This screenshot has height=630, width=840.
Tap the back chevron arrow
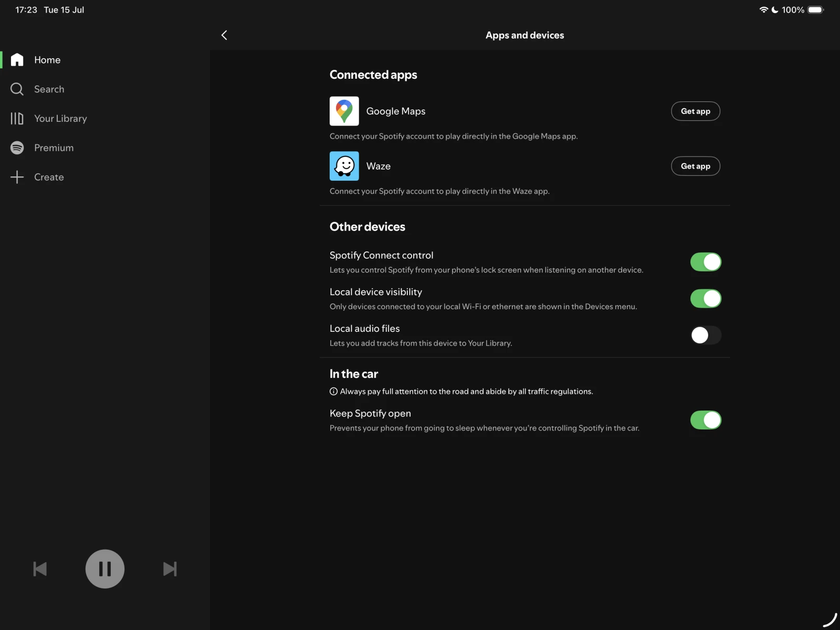224,35
